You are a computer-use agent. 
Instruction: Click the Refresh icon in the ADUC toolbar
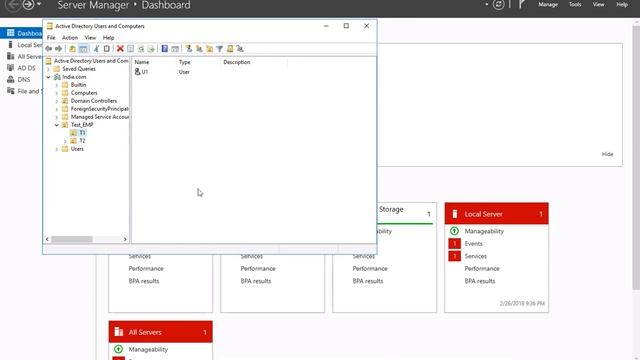tap(141, 49)
